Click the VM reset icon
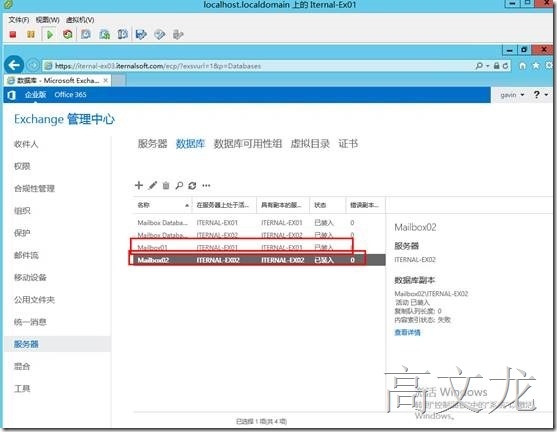The image size is (557, 432). coord(67,34)
